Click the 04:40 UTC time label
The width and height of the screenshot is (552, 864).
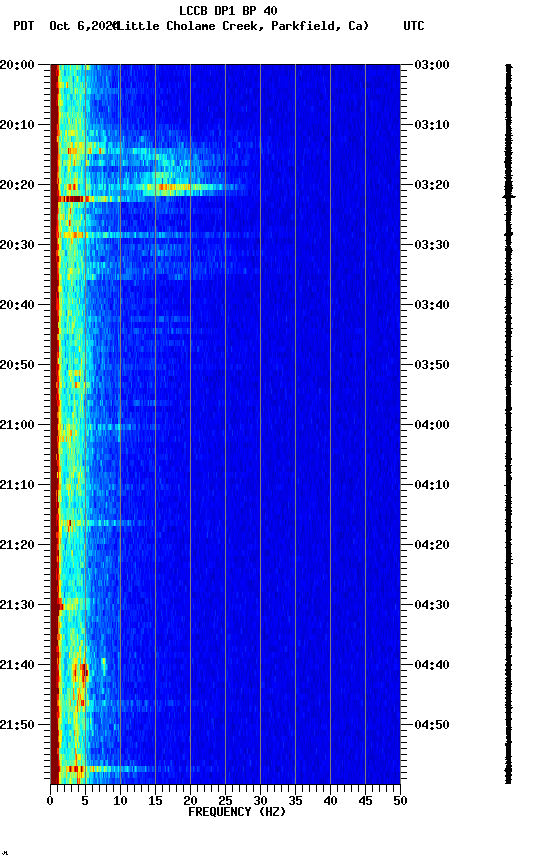pyautogui.click(x=432, y=665)
